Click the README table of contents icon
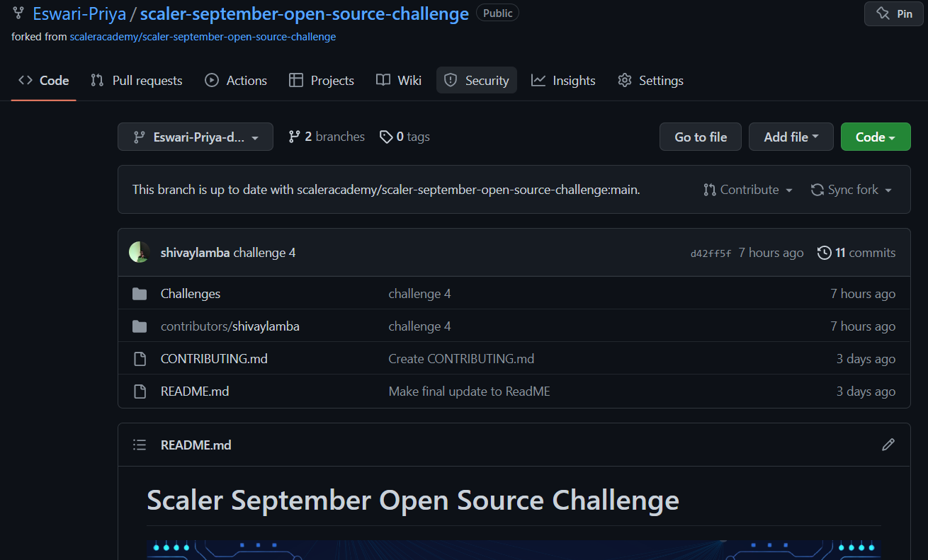Viewport: 928px width, 560px height. [140, 445]
